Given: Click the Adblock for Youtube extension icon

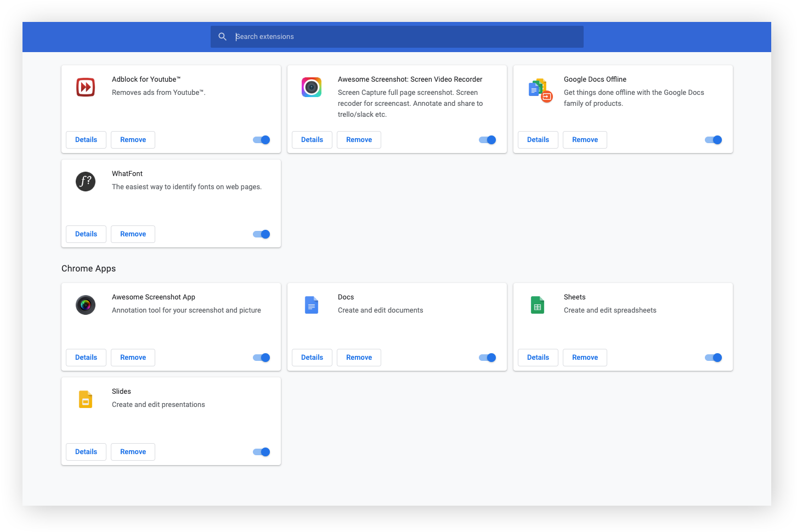Looking at the screenshot, I should 86,87.
